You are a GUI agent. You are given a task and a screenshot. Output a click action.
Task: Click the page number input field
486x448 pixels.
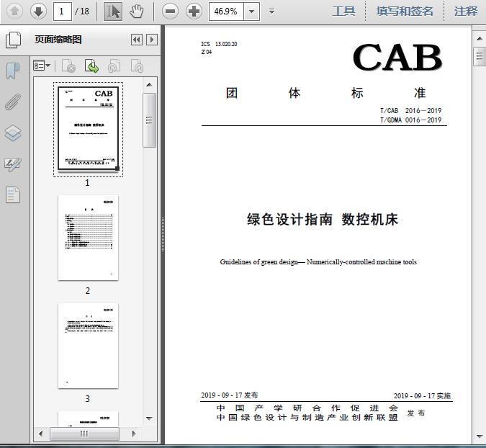tap(63, 12)
